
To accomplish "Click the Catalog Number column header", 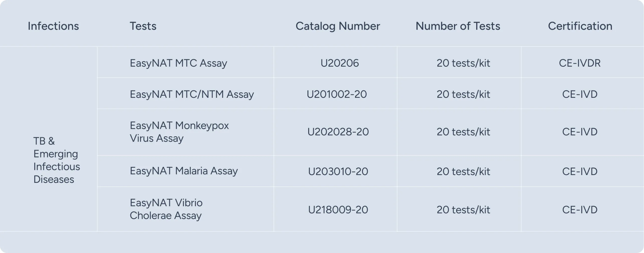I will (x=338, y=26).
